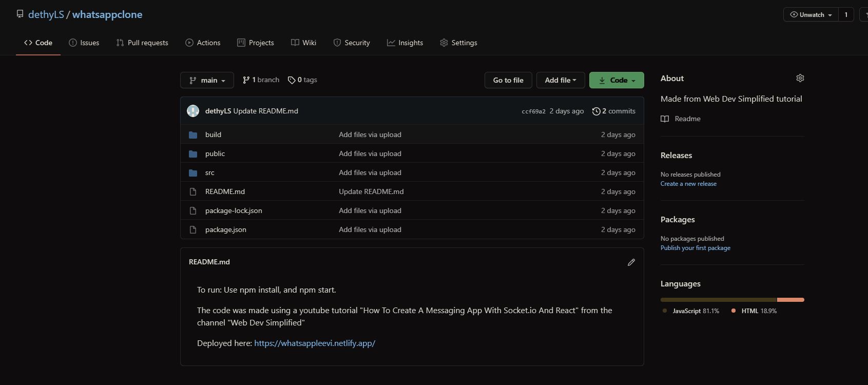Screen dimensions: 868x385
Task: Open the Security tab
Action: pyautogui.click(x=352, y=43)
